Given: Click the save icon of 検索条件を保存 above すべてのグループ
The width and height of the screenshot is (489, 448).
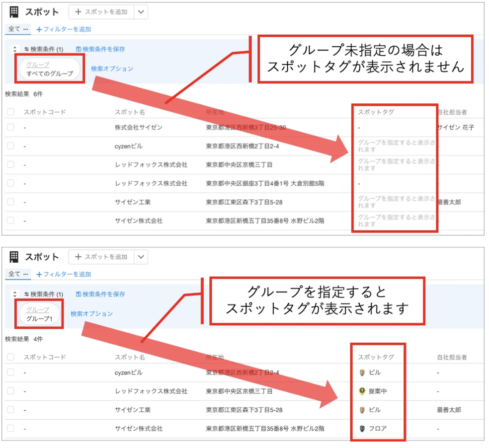Looking at the screenshot, I should 79,49.
